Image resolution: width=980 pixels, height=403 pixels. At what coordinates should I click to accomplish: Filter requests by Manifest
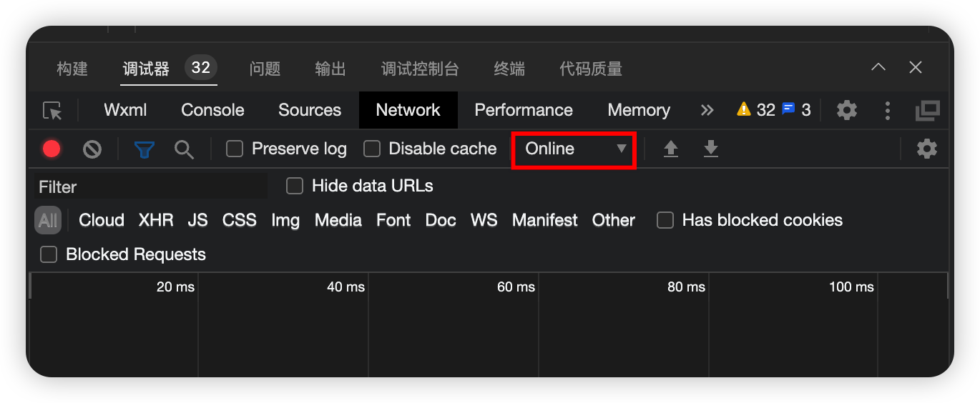coord(544,220)
